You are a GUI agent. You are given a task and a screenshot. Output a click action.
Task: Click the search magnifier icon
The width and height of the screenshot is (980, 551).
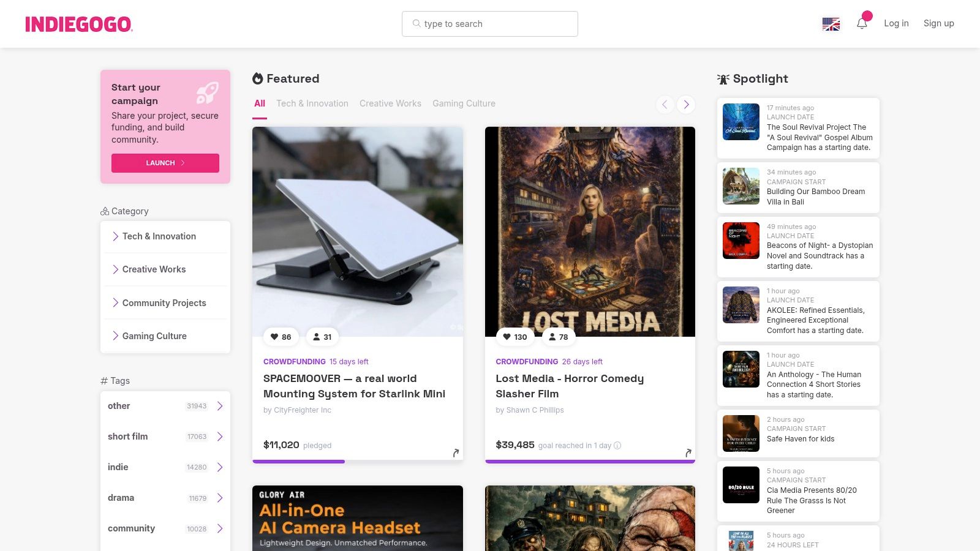(418, 24)
